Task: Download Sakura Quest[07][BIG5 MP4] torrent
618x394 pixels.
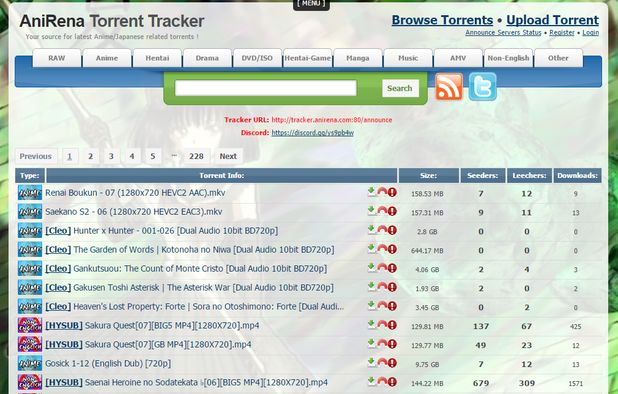Action: click(x=371, y=325)
